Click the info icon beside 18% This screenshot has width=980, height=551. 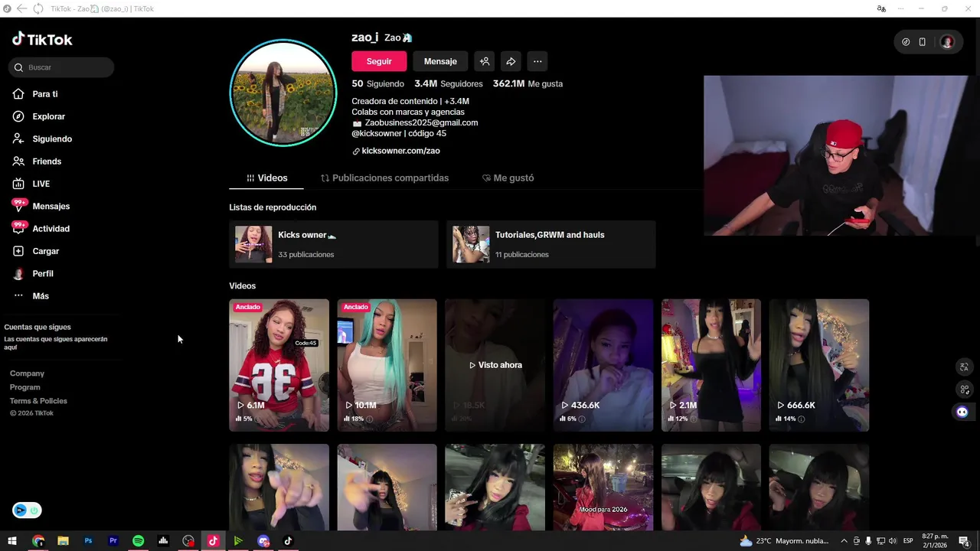[x=369, y=419]
